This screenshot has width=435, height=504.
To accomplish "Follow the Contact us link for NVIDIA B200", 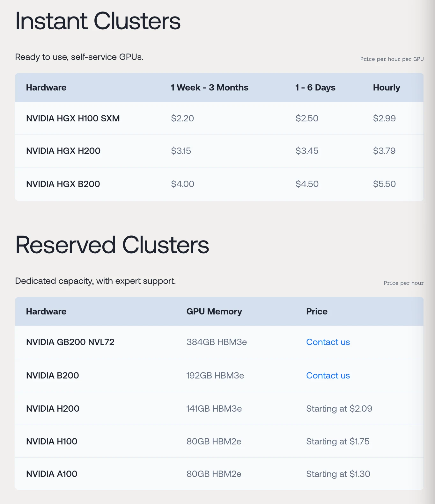I will click(328, 375).
